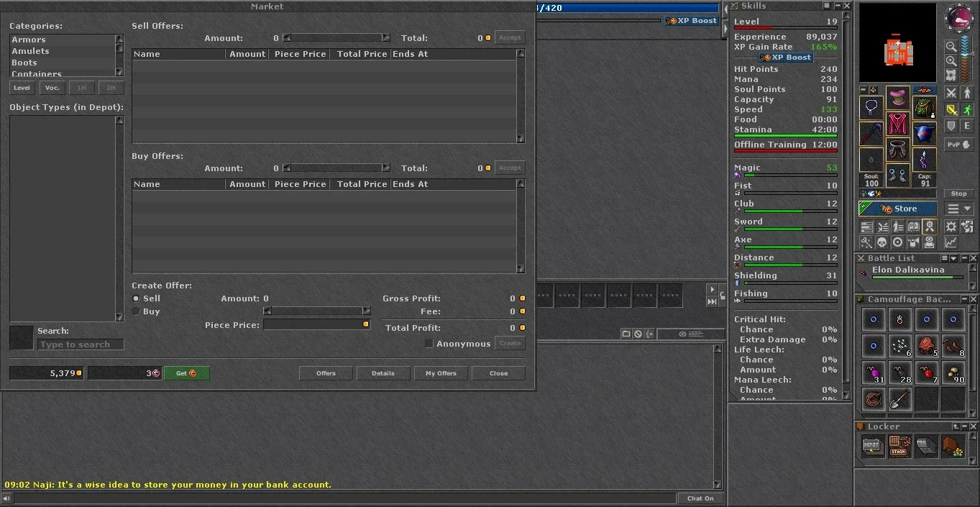Screen dimensions: 980x507
Task: Open the Mail box in Locker
Action: [926, 447]
